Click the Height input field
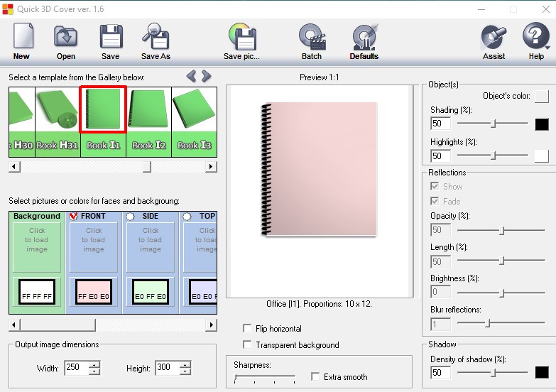Screen dimensions: 556x392 (x=166, y=369)
